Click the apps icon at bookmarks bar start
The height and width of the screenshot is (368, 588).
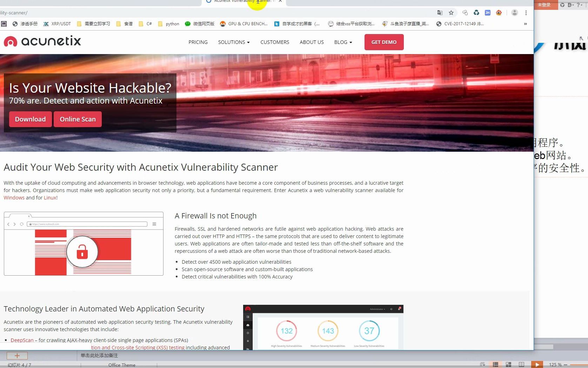point(4,24)
